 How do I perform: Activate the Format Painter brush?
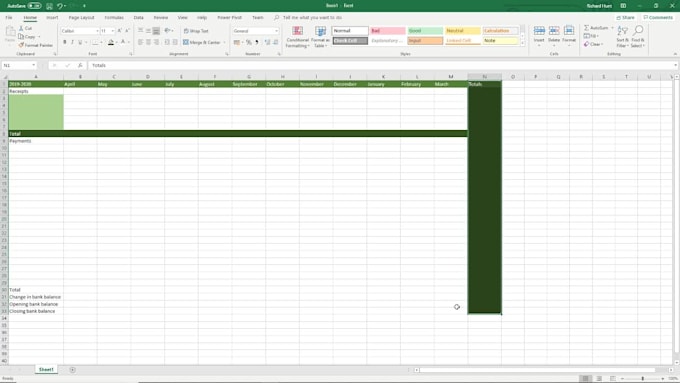pyautogui.click(x=21, y=45)
